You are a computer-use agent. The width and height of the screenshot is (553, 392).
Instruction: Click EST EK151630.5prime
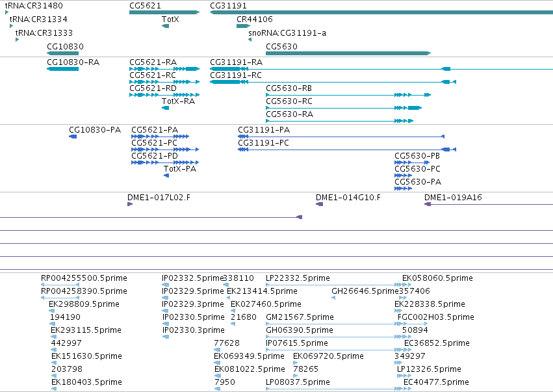tap(54, 363)
